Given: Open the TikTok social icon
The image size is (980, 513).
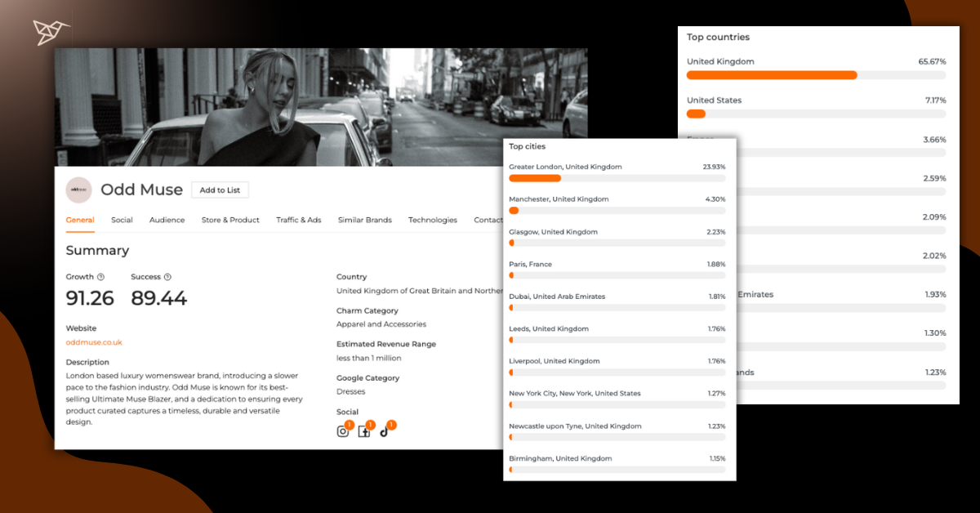Looking at the screenshot, I should 385,431.
